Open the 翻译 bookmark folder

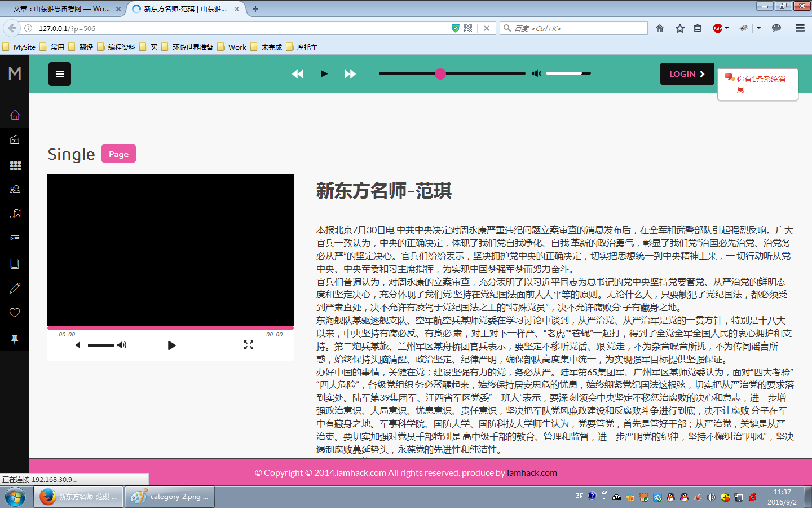click(x=81, y=47)
